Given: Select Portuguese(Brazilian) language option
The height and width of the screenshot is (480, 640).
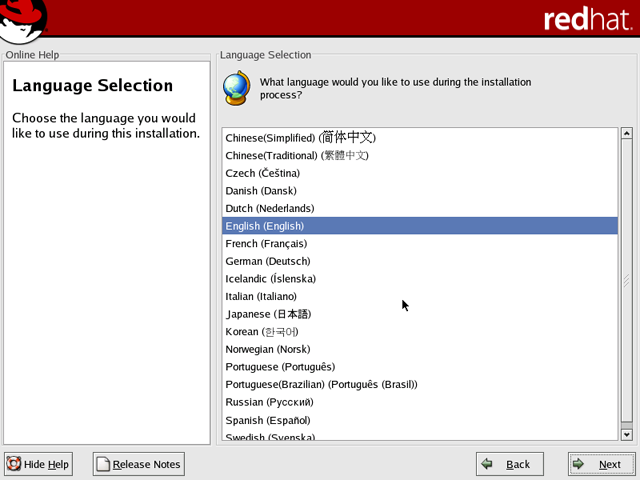Looking at the screenshot, I should (x=321, y=384).
